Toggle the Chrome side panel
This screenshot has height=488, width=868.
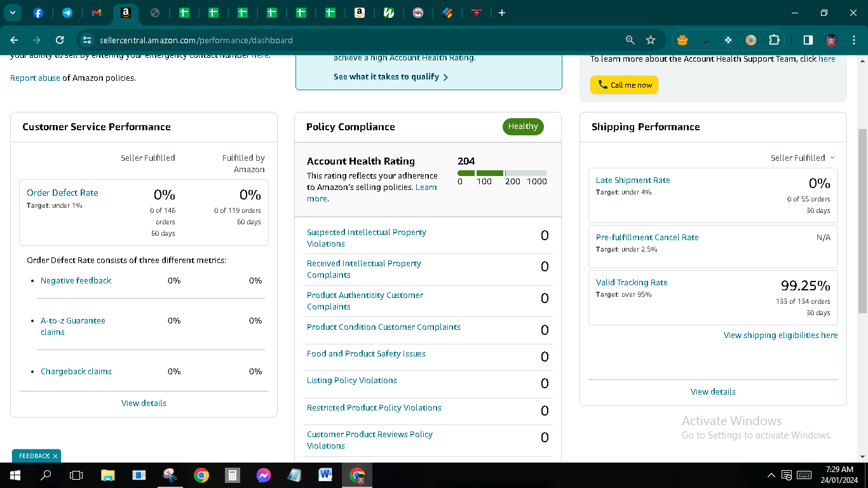point(808,40)
